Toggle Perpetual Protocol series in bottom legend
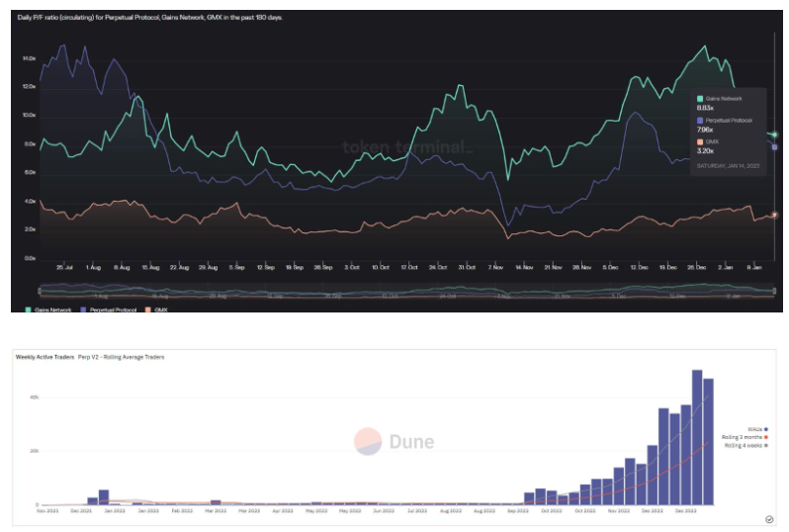 pos(108,310)
